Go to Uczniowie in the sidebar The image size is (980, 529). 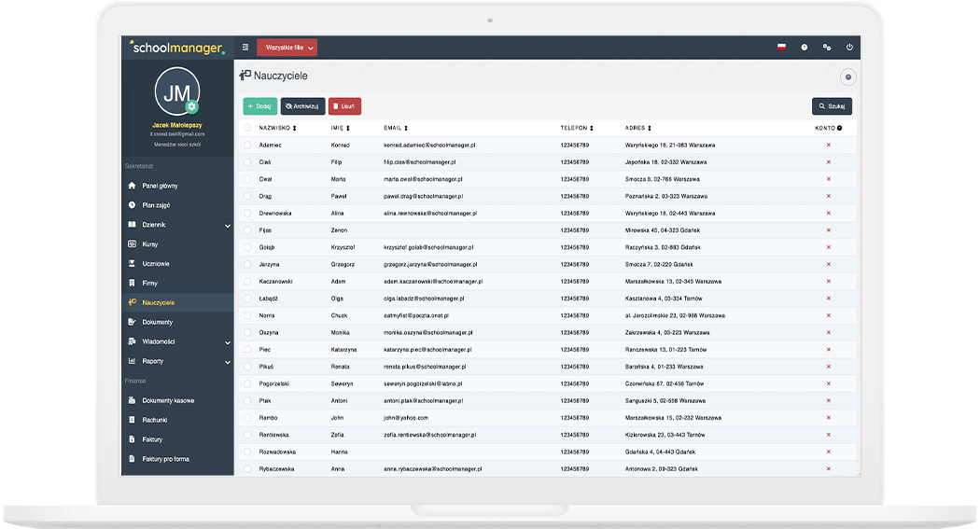[155, 264]
